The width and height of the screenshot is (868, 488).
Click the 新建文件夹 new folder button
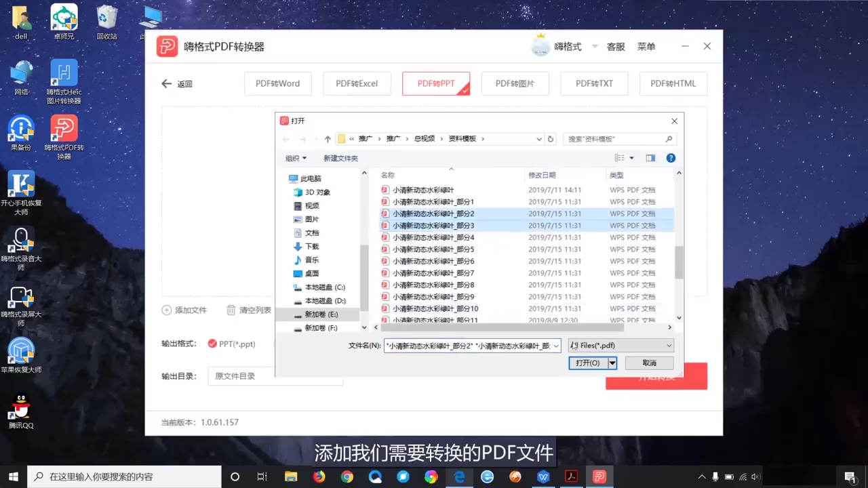(340, 158)
